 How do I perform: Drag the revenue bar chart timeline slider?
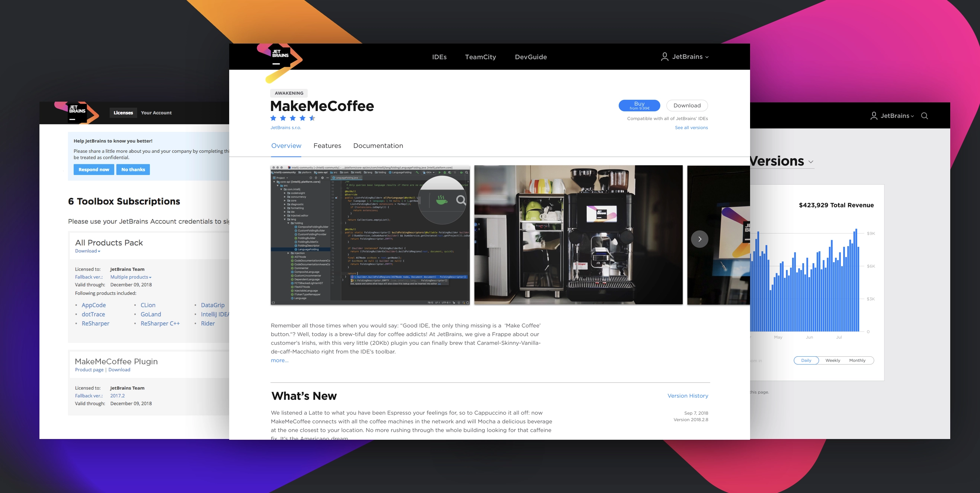[806, 360]
